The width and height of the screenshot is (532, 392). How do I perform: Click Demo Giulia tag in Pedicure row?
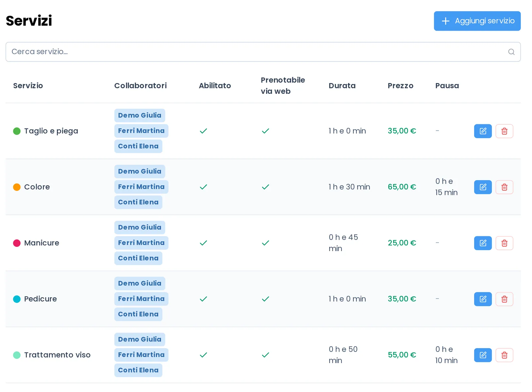pyautogui.click(x=140, y=283)
